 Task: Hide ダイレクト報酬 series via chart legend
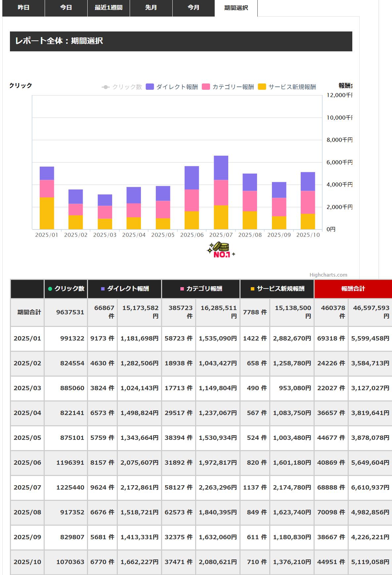pyautogui.click(x=172, y=87)
